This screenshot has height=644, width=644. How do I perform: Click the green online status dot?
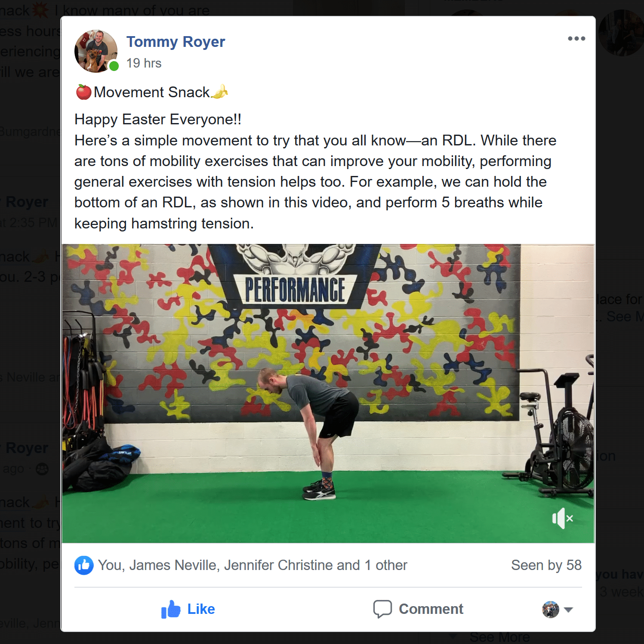114,66
